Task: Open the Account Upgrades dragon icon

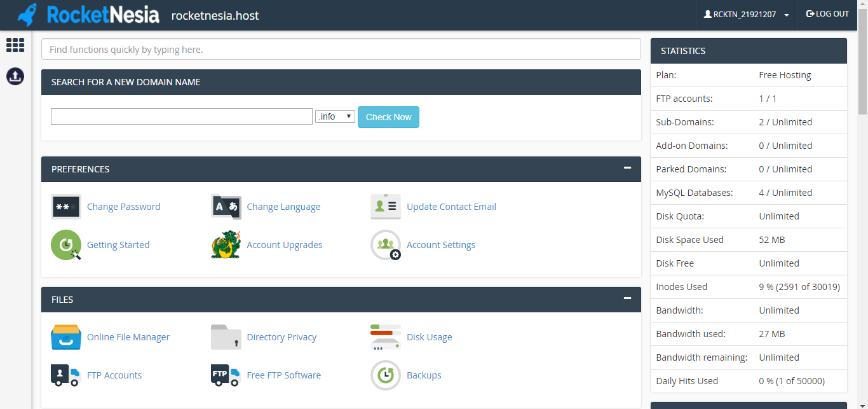Action: (x=226, y=244)
